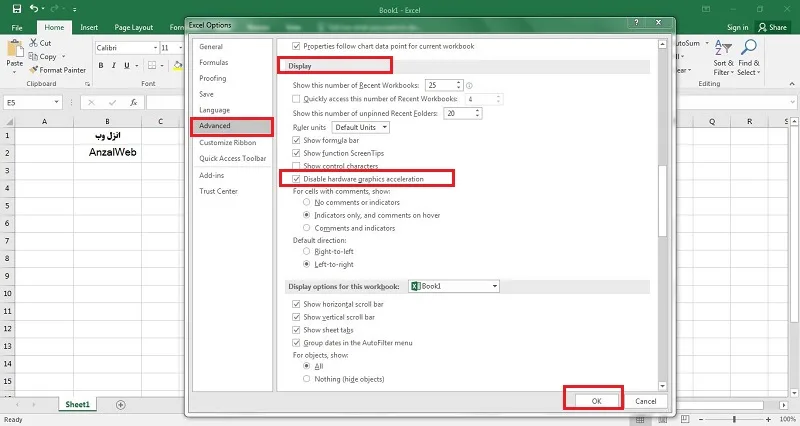Screen dimensions: 800x426
Task: Click the Share person icon
Action: [762, 27]
